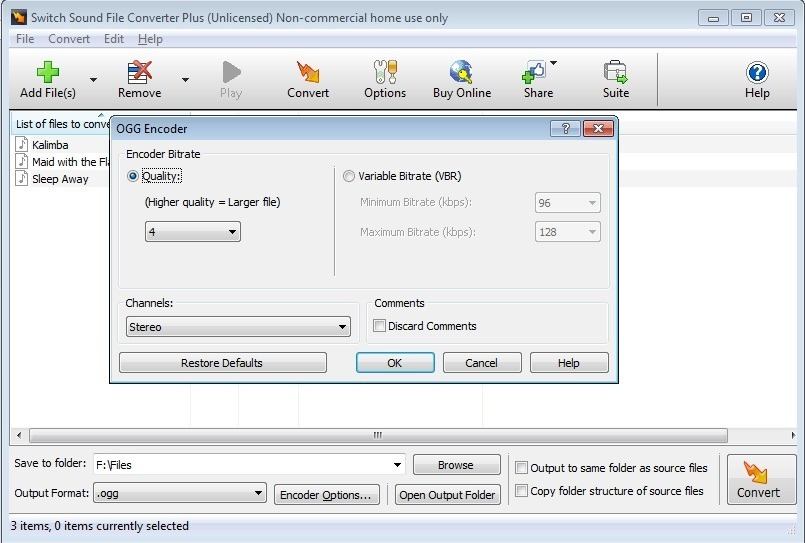The width and height of the screenshot is (805, 543).
Task: Expand the Share dropdown arrow
Action: pos(553,63)
